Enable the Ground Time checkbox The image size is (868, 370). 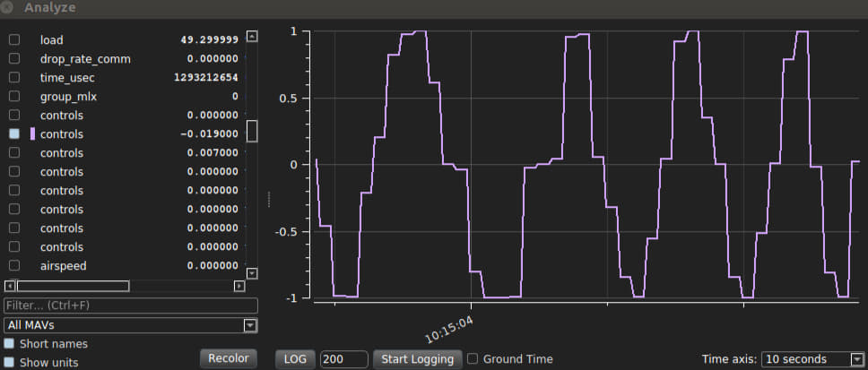point(473,359)
